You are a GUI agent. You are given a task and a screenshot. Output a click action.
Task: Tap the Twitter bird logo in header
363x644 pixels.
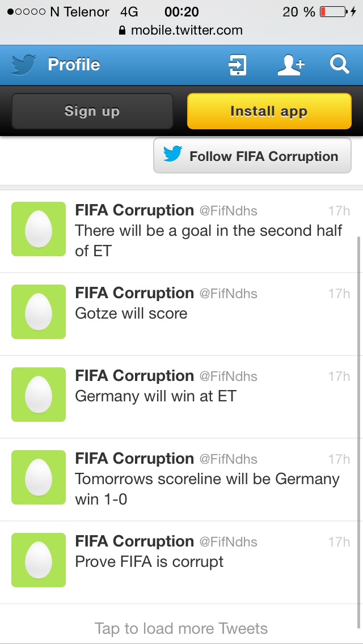[23, 65]
